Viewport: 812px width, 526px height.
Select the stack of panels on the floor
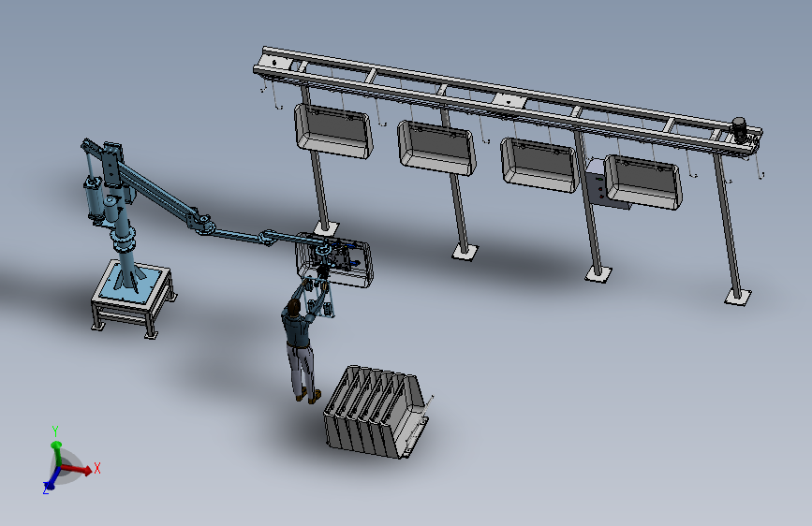[x=376, y=412]
